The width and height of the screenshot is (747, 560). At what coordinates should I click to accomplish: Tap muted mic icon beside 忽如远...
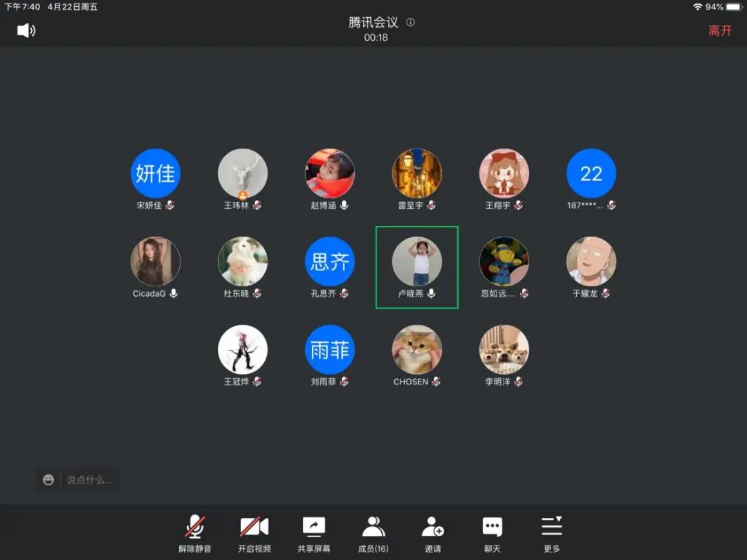524,293
